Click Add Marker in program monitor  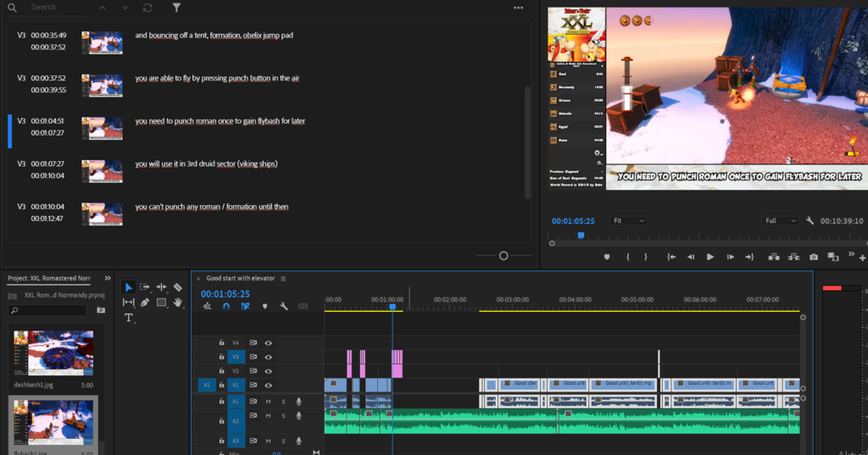607,257
